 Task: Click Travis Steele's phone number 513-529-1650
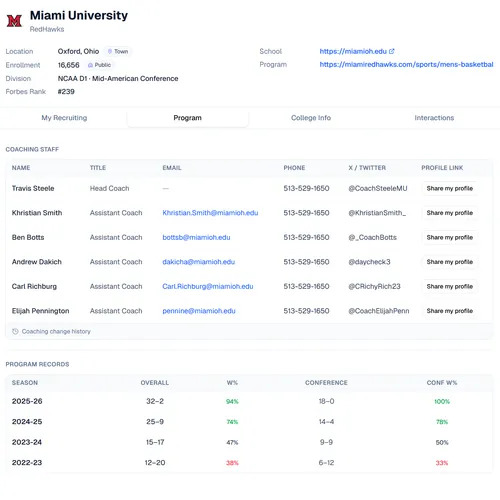(306, 188)
